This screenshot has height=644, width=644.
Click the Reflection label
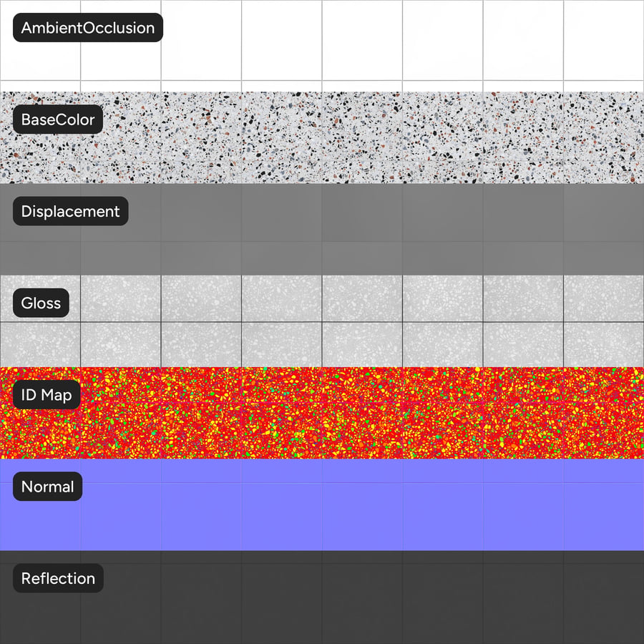tap(58, 578)
